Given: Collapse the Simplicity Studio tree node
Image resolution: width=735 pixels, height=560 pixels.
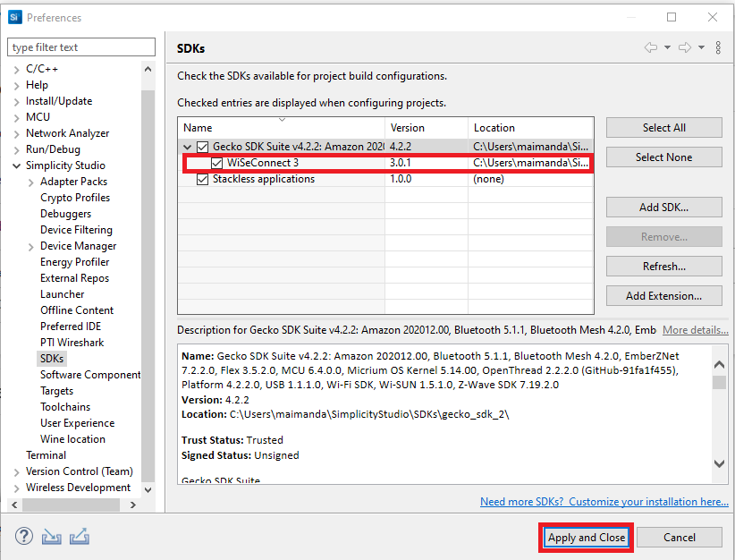Looking at the screenshot, I should (x=17, y=165).
